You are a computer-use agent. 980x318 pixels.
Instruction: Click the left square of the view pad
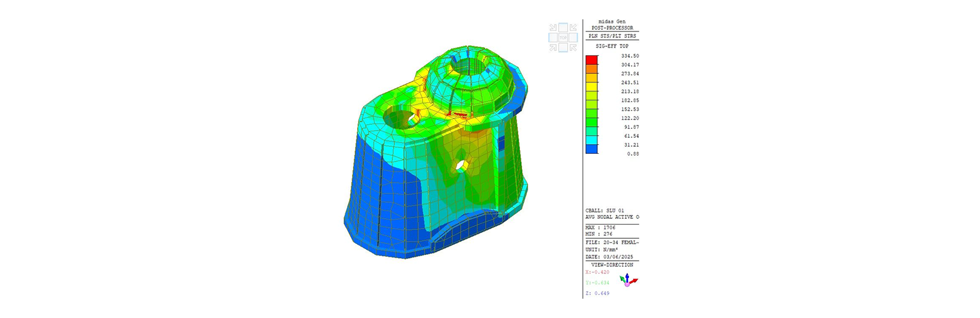[x=553, y=38]
